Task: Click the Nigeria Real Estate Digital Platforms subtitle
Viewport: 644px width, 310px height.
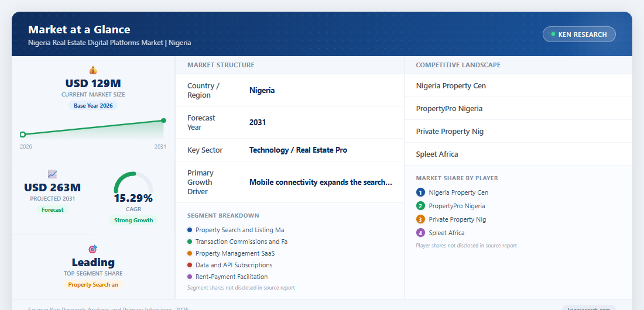Action: (x=109, y=43)
